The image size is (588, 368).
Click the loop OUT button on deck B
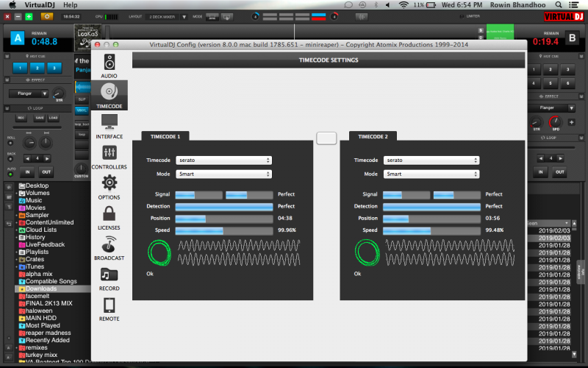[560, 172]
